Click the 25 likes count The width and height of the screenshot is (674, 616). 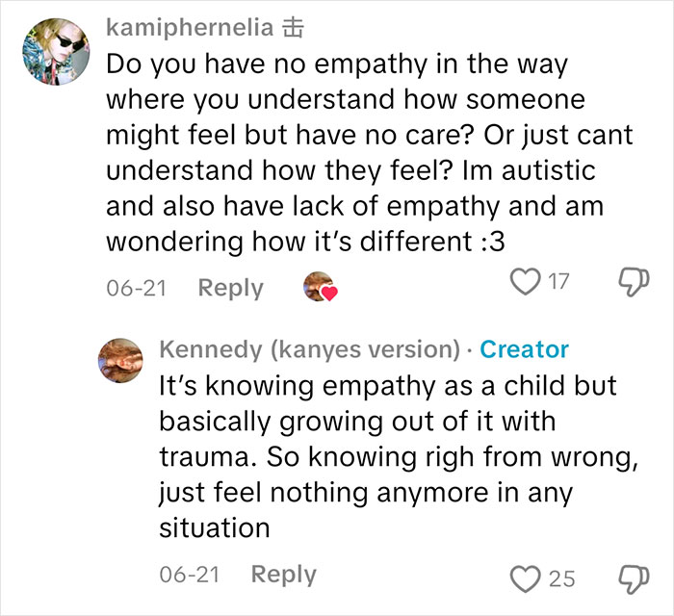coord(561,579)
